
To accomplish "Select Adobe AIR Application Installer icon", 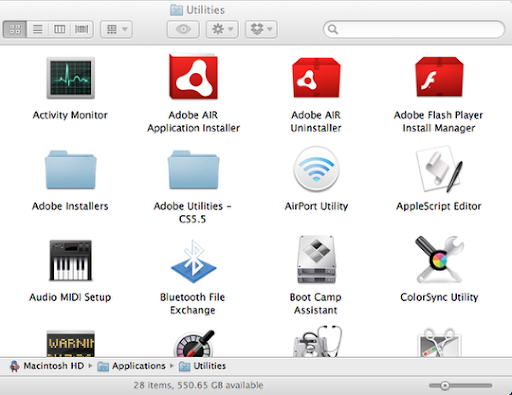I will 193,77.
